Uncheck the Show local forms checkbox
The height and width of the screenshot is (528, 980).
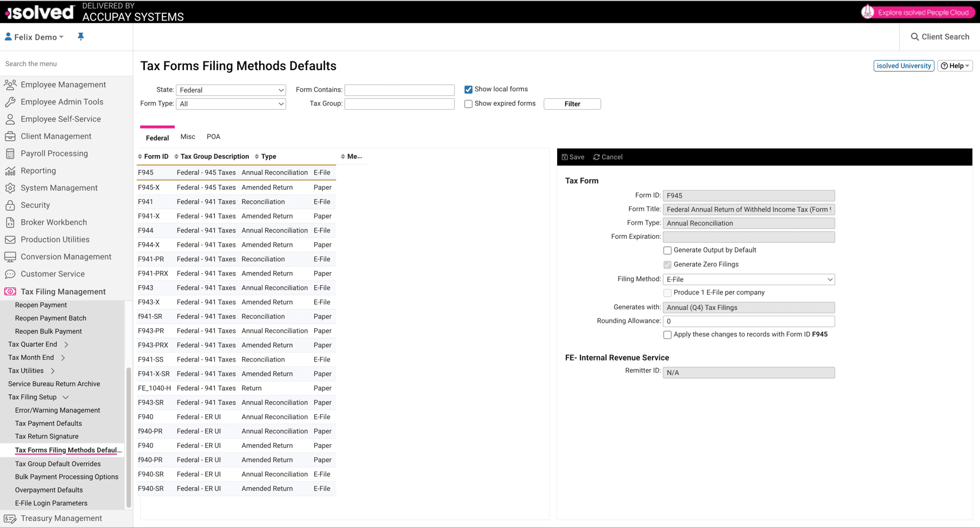[x=468, y=90]
